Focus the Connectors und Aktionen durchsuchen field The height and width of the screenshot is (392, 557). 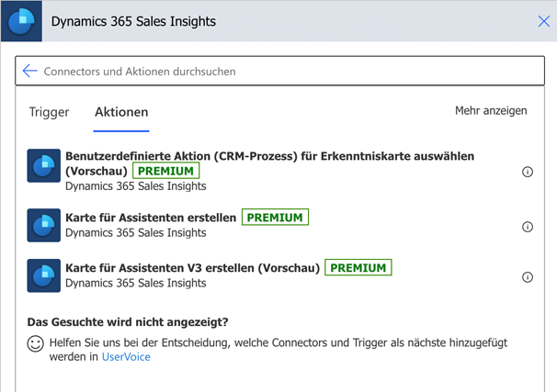tap(280, 71)
